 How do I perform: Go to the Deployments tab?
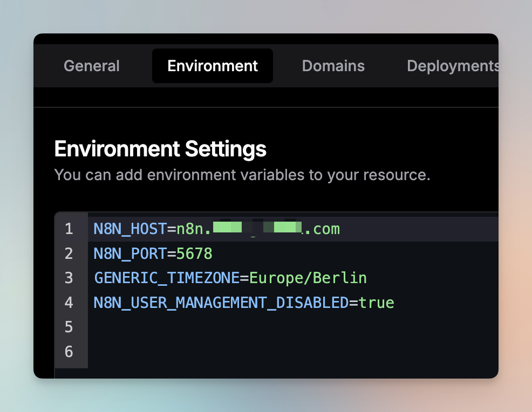click(453, 66)
